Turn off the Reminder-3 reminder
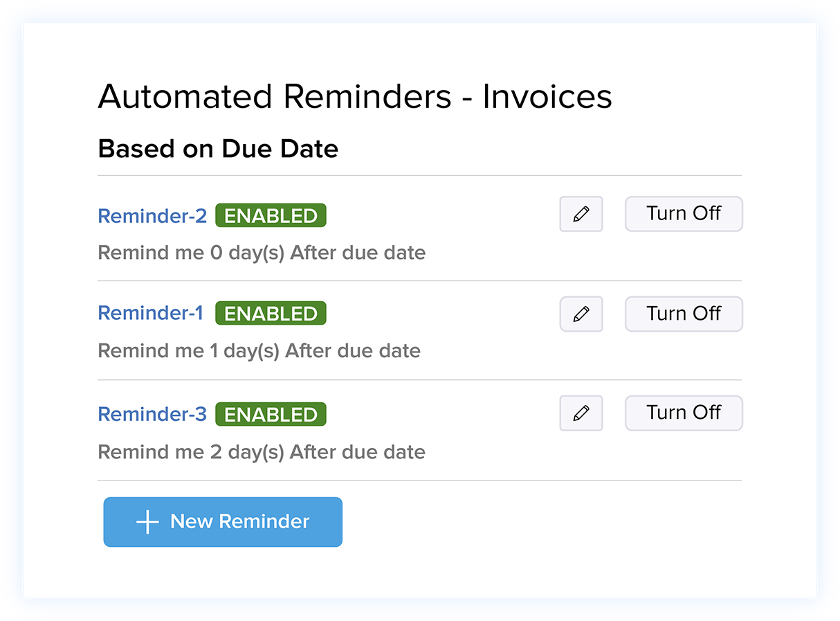This screenshot has height=621, width=840. [684, 413]
